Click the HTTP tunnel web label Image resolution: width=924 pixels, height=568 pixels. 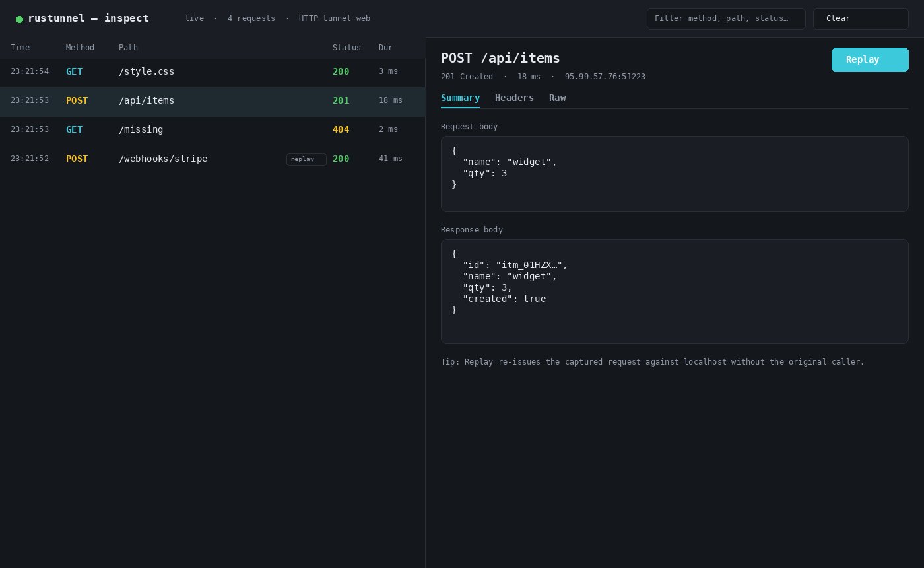pyautogui.click(x=335, y=18)
